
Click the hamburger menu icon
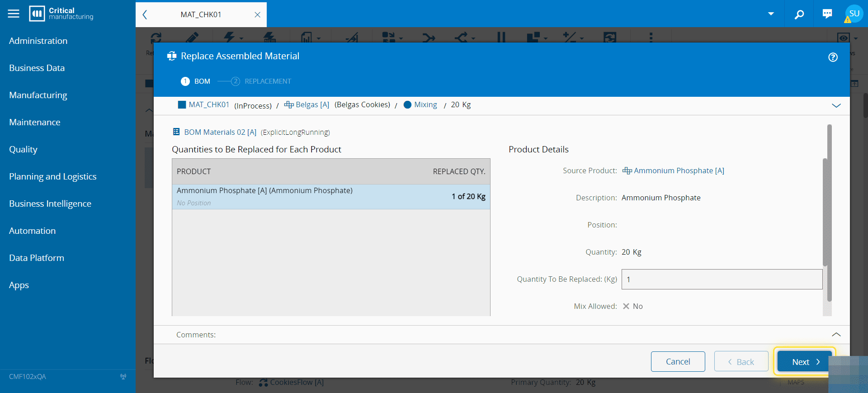click(14, 14)
